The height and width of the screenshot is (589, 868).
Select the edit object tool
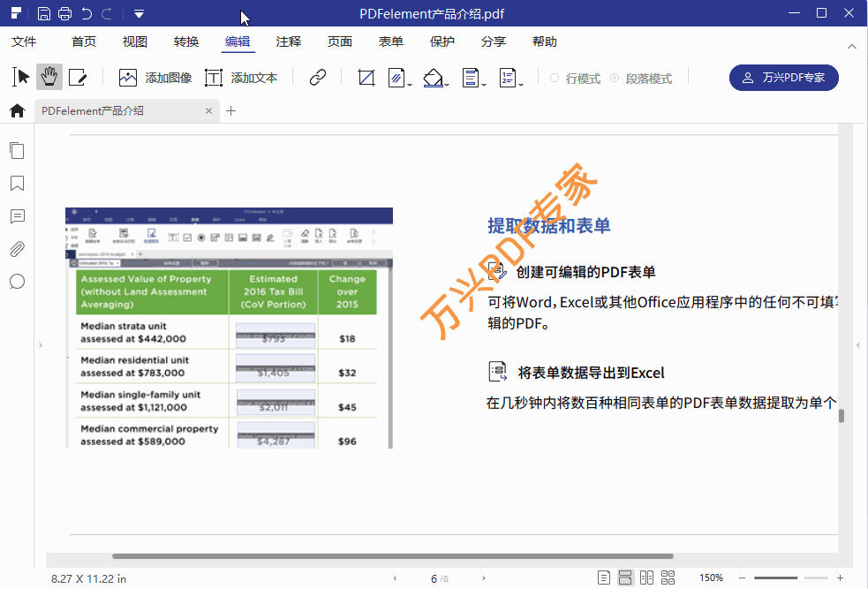click(78, 78)
